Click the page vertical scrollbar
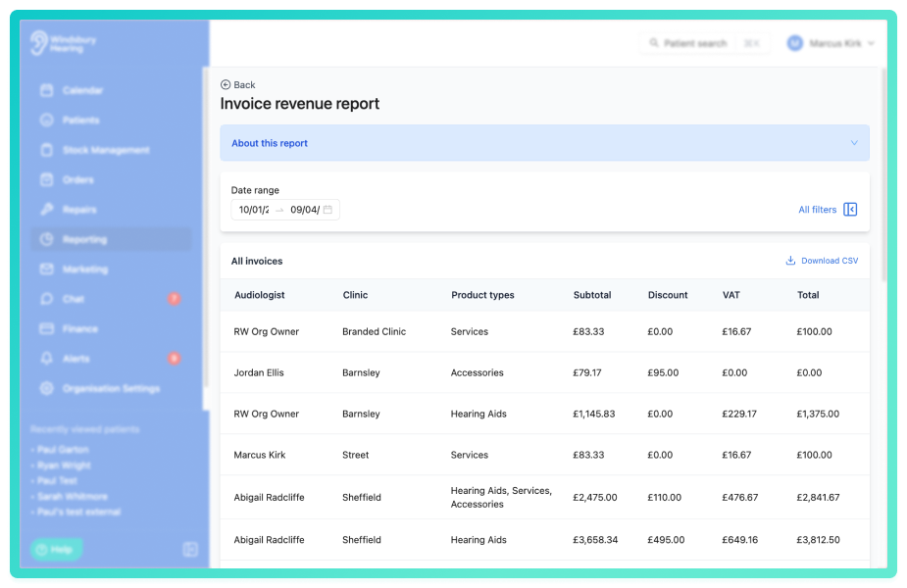 [883, 173]
